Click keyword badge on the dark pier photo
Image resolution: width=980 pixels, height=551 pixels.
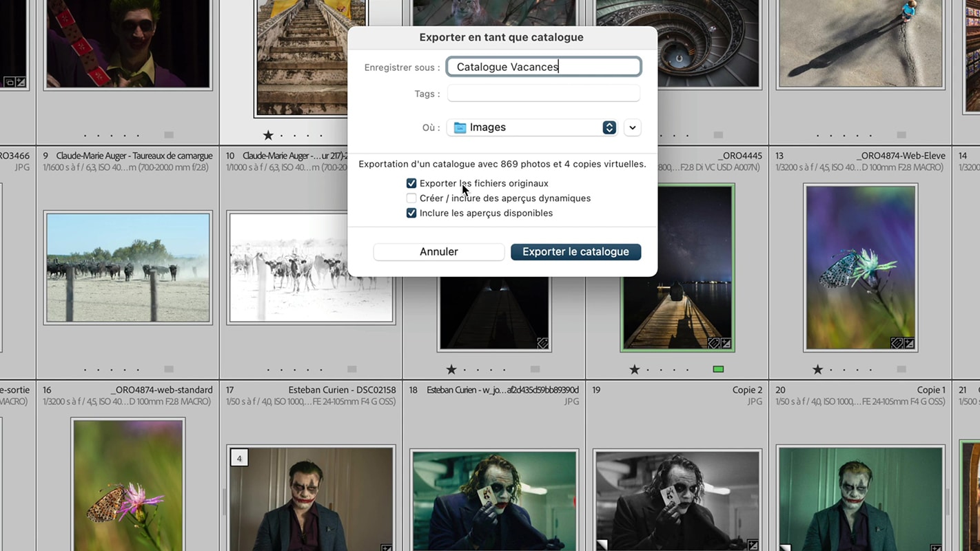(x=542, y=343)
